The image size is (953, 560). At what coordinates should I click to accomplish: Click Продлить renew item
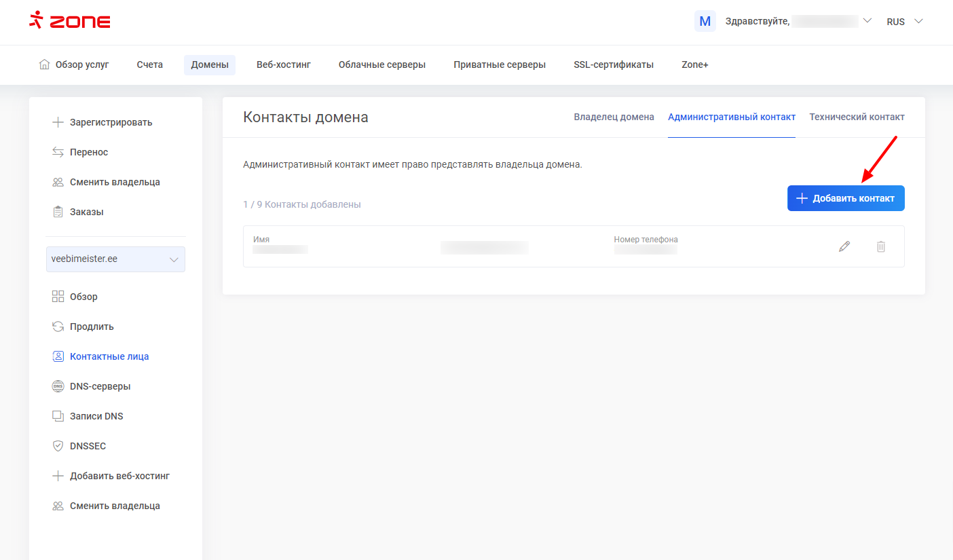(92, 326)
